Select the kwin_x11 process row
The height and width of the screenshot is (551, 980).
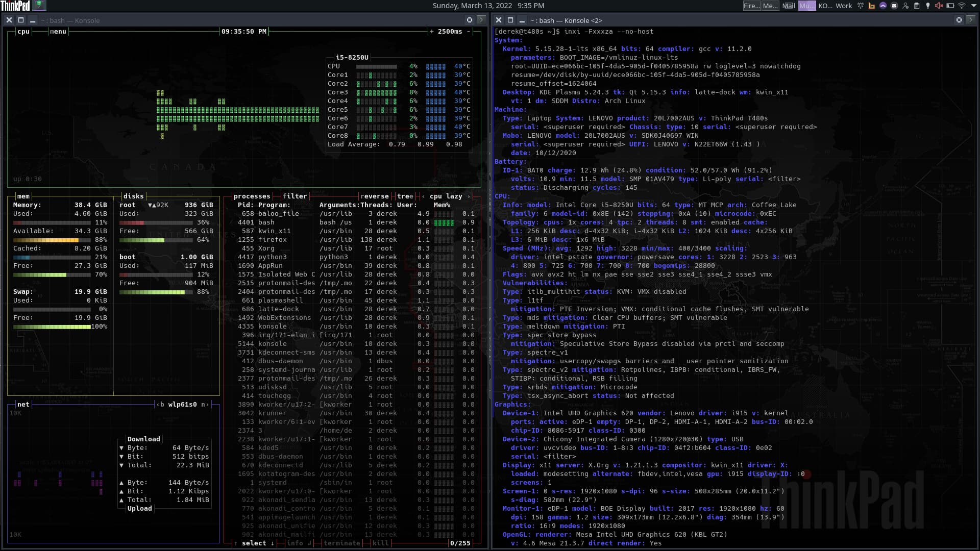[352, 231]
